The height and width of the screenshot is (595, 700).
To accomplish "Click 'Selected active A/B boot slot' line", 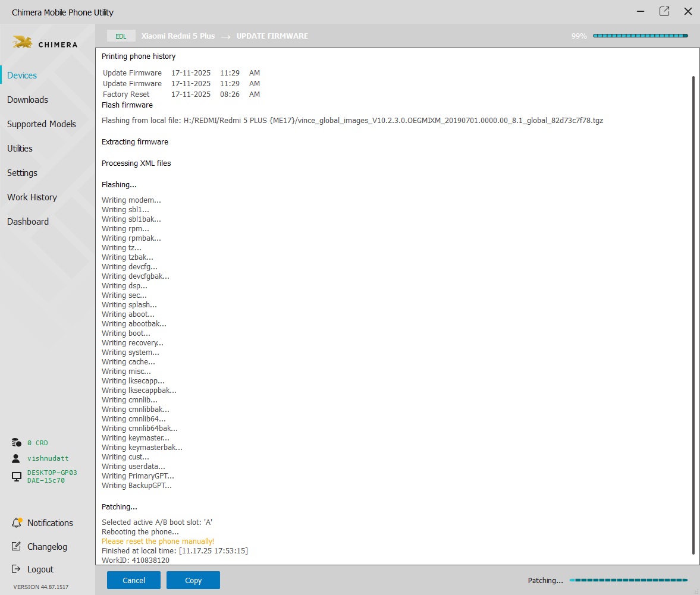I will 157,522.
